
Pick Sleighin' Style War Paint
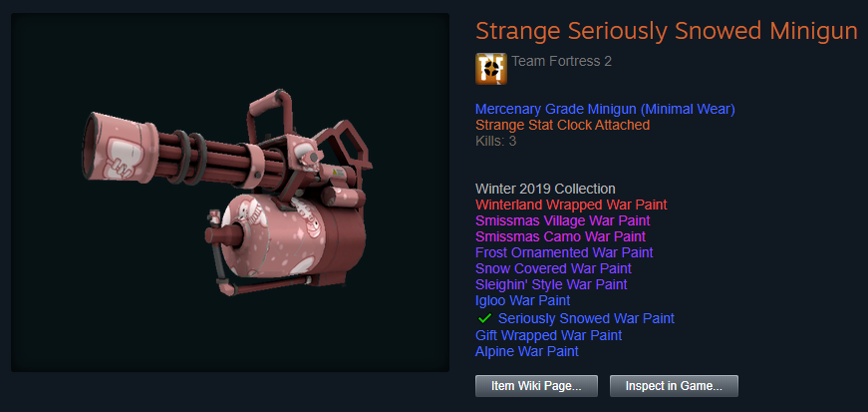pyautogui.click(x=551, y=285)
